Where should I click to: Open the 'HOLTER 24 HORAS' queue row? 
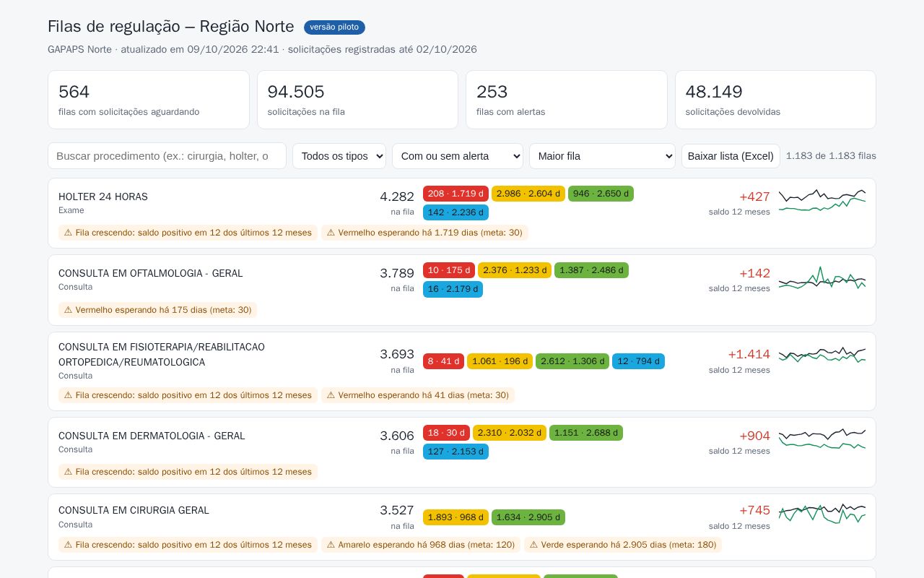pos(462,213)
